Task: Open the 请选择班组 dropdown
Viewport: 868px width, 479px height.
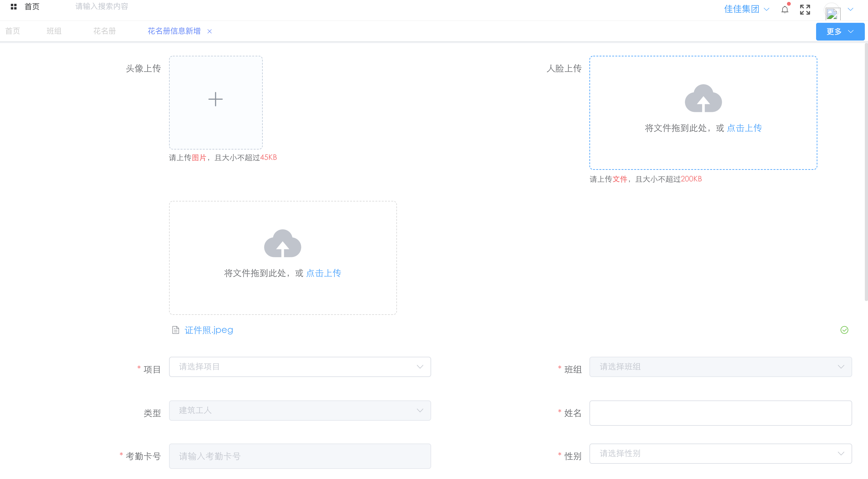Action: [x=720, y=367]
